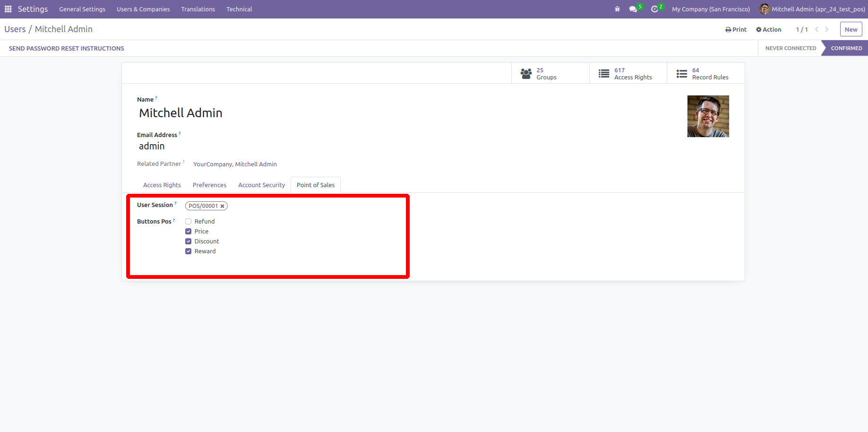Click the Confirmed status
Screen dimensions: 868x432
pos(846,48)
